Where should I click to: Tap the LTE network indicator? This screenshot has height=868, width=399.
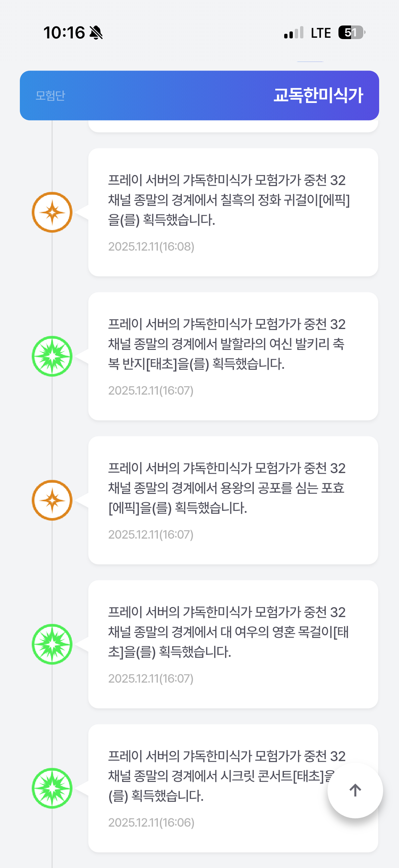tap(321, 33)
